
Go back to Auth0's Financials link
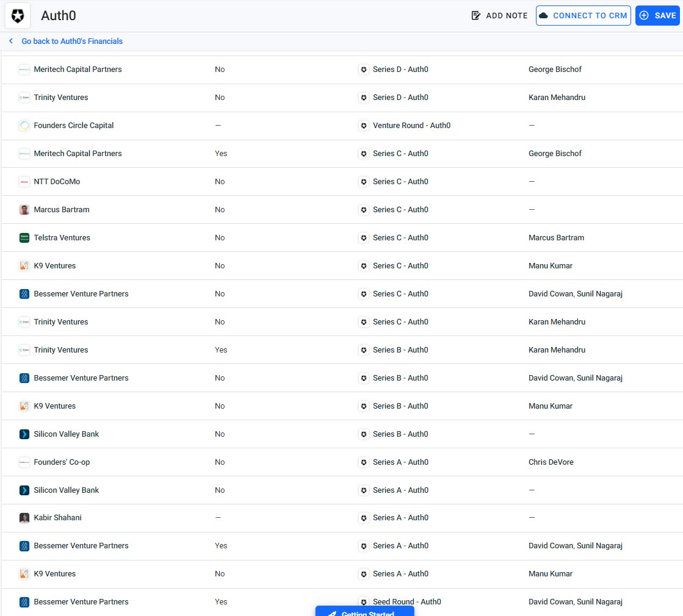point(72,41)
